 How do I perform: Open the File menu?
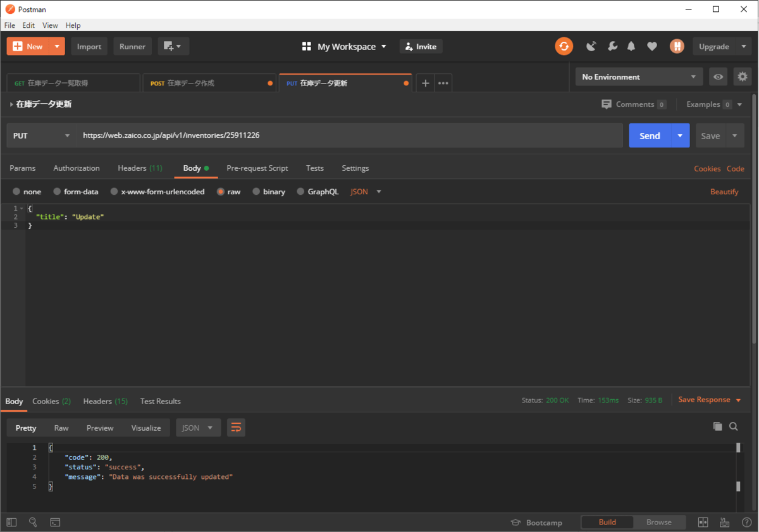coord(9,25)
